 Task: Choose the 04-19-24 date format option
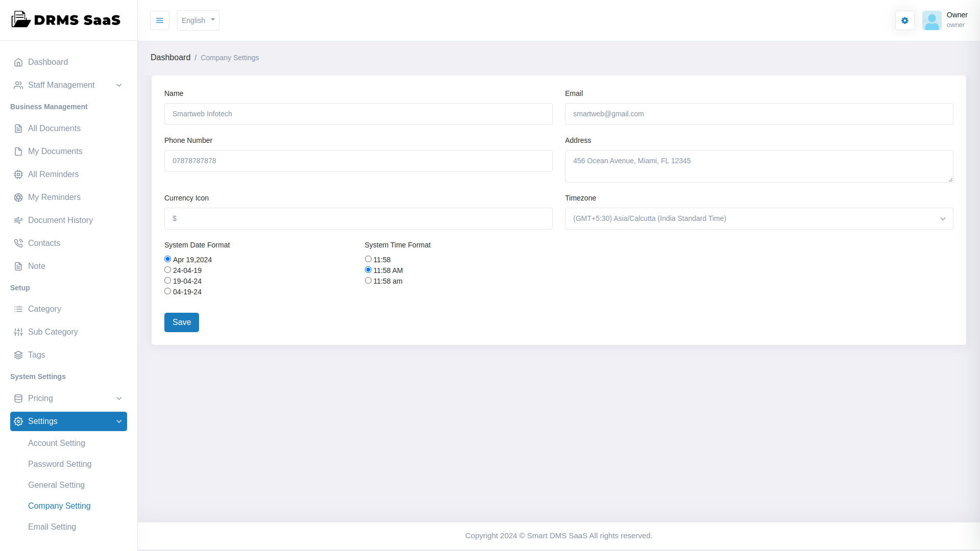point(167,291)
